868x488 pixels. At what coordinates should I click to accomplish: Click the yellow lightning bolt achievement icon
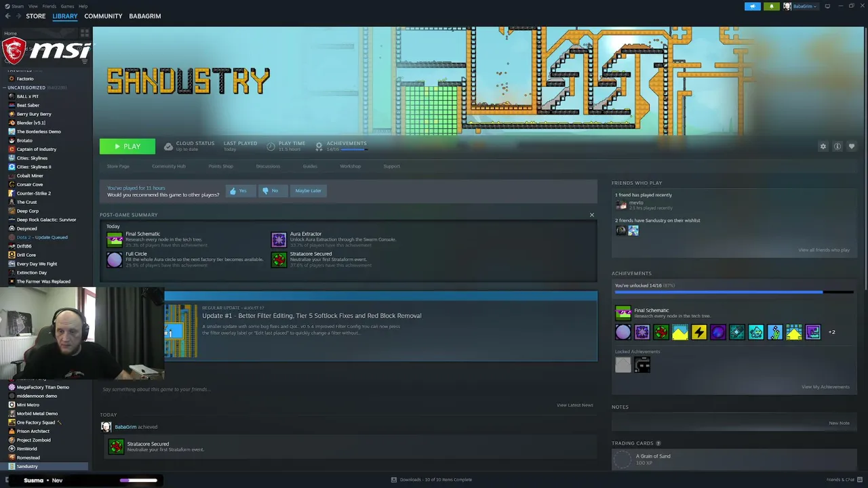(699, 332)
